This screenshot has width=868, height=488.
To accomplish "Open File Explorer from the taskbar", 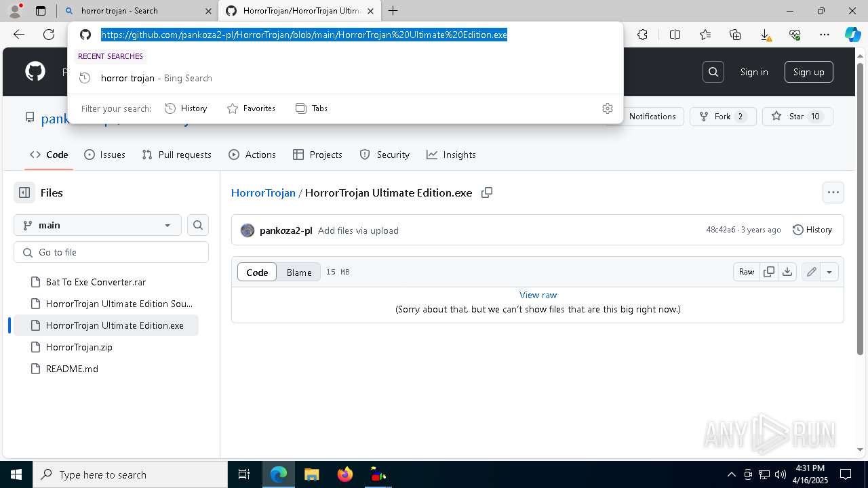I will pyautogui.click(x=311, y=474).
